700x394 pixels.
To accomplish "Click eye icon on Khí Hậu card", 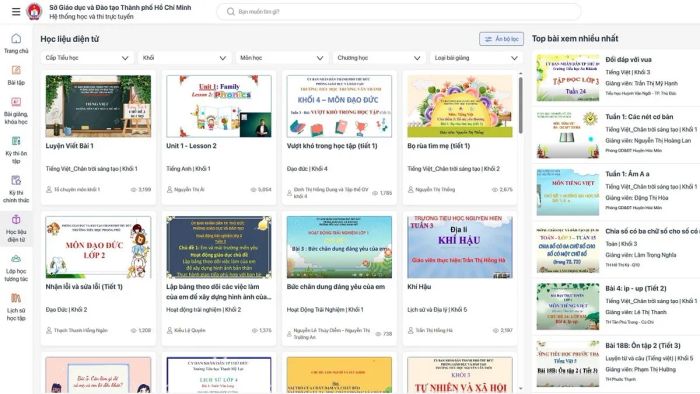I will pos(496,331).
